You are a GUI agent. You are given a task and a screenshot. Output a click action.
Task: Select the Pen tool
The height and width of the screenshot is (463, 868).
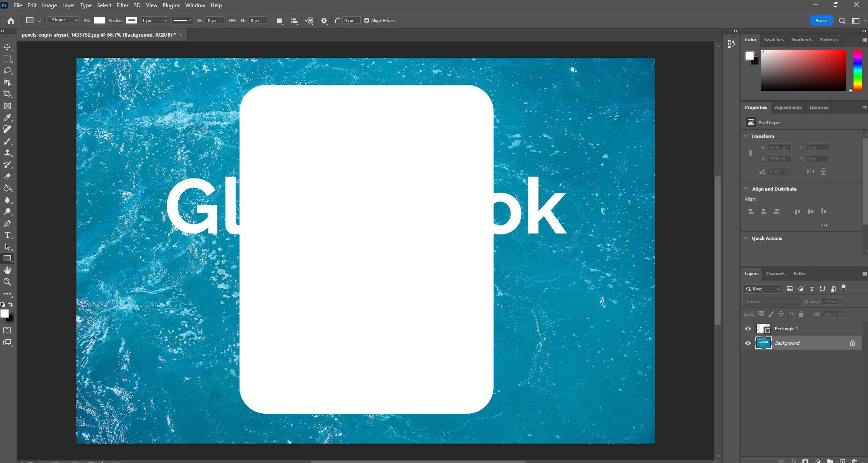click(x=8, y=224)
